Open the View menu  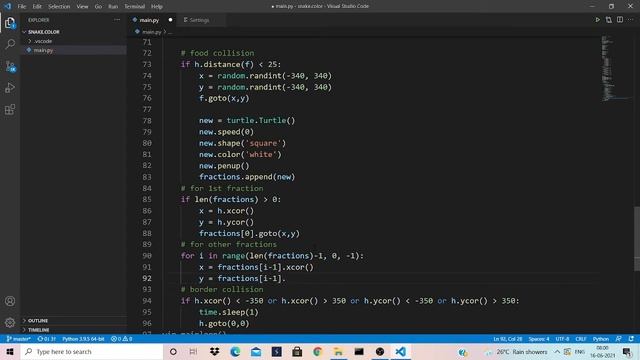point(82,7)
